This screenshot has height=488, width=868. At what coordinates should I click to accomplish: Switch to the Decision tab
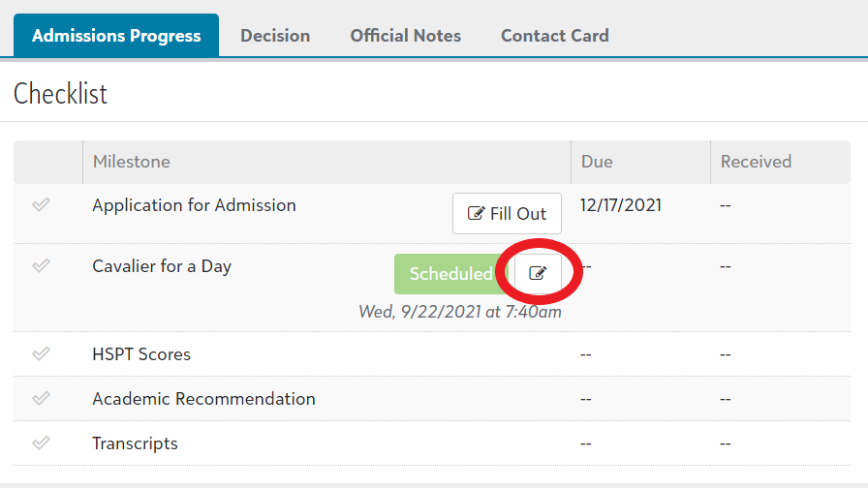[275, 36]
